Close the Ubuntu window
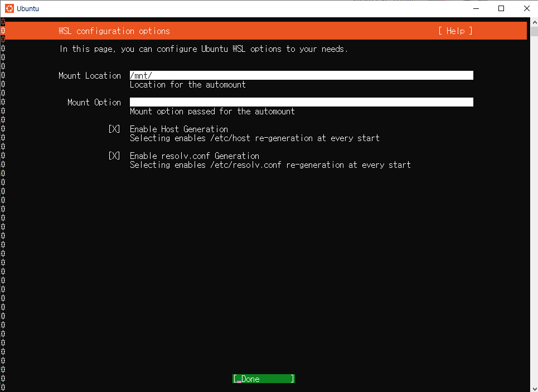 pos(527,8)
